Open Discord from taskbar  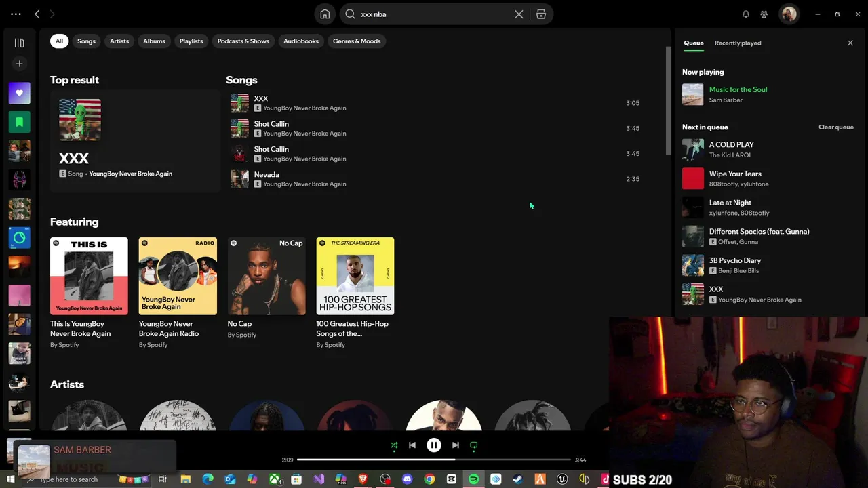click(x=407, y=479)
